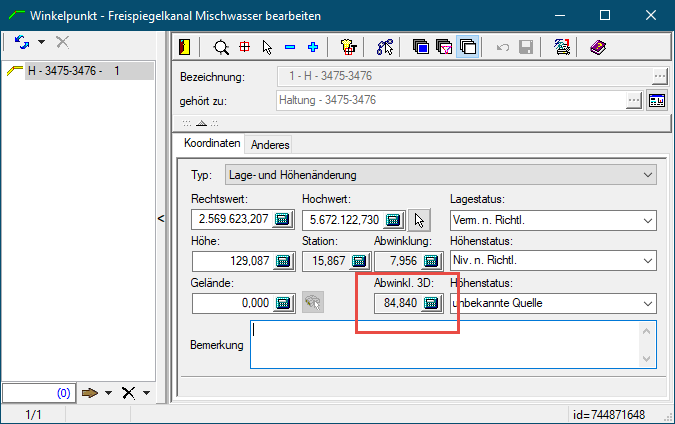Toggle the cascading windows toolbar button
The image size is (675, 424).
[x=467, y=46]
